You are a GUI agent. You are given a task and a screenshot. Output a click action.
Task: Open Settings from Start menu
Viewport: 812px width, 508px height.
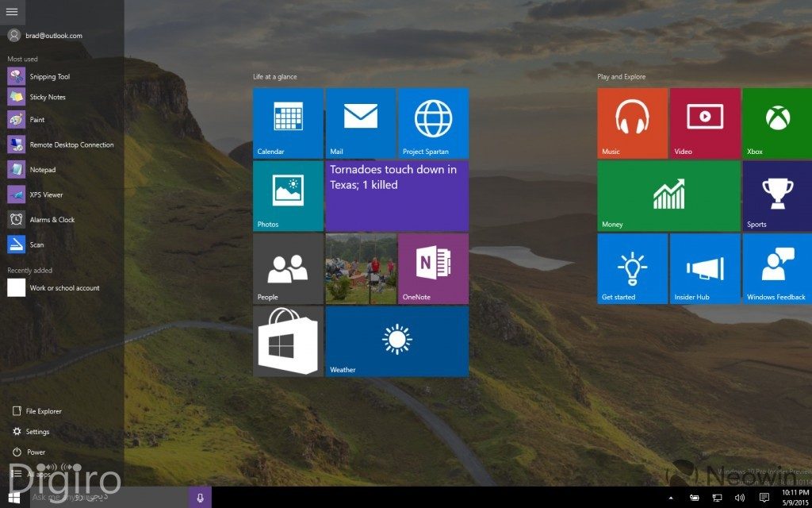[31, 431]
